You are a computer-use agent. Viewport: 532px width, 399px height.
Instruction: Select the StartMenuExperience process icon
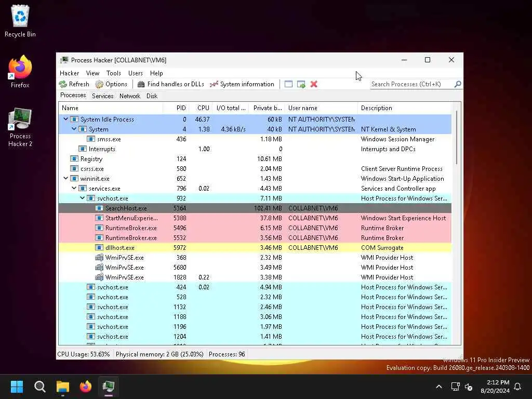pyautogui.click(x=99, y=218)
